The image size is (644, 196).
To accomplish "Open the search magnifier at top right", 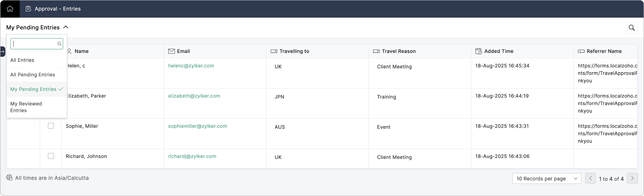I will 632,28.
